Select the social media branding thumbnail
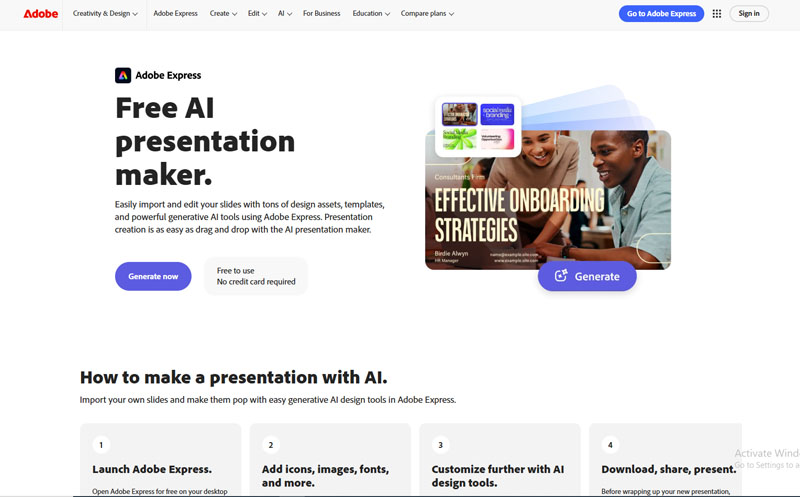Viewport: 800px width, 497px height. (x=497, y=114)
